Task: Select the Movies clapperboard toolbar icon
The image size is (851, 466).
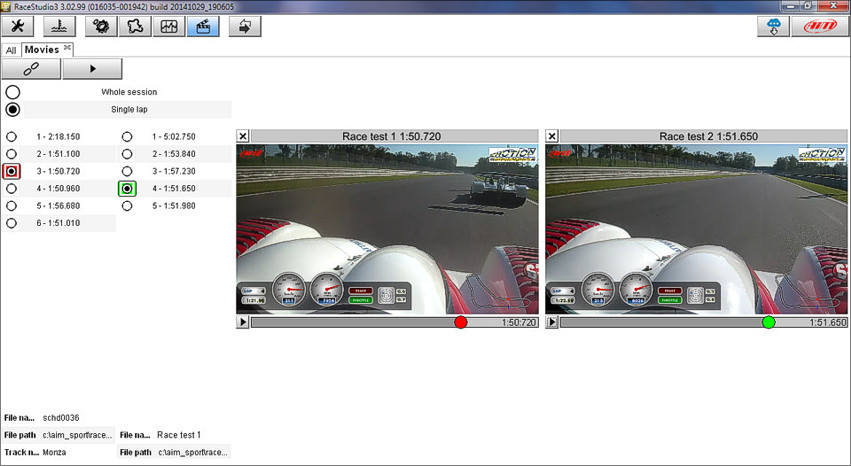Action: (204, 27)
